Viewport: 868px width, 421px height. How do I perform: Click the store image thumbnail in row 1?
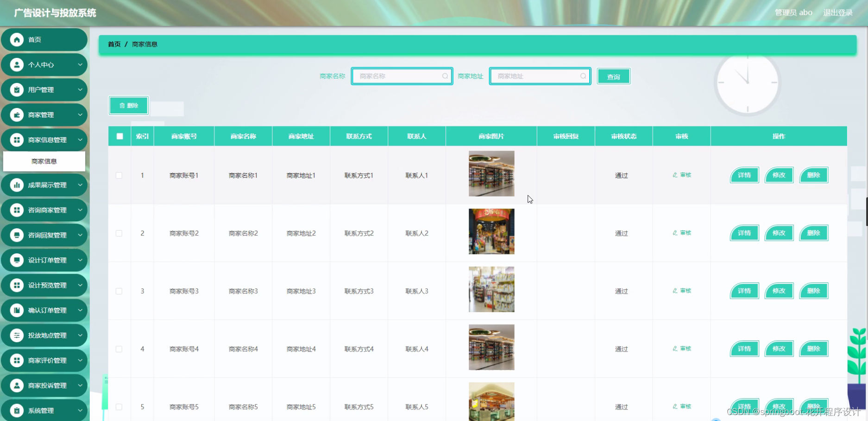[491, 173]
